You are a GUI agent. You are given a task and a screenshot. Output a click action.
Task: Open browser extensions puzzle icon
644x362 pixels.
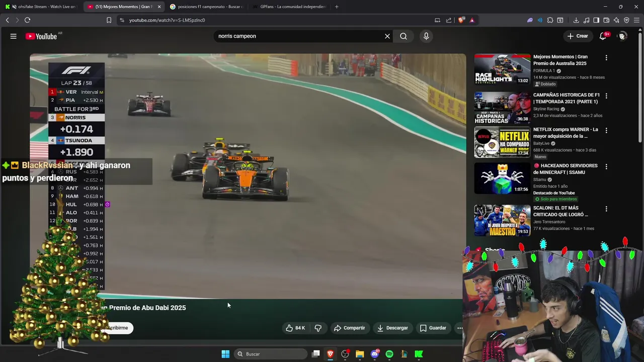pyautogui.click(x=550, y=20)
